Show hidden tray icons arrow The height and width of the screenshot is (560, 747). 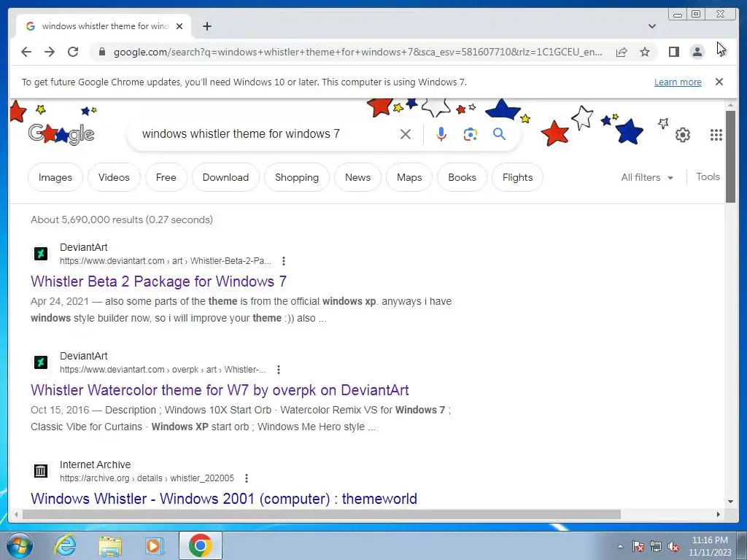coord(620,546)
